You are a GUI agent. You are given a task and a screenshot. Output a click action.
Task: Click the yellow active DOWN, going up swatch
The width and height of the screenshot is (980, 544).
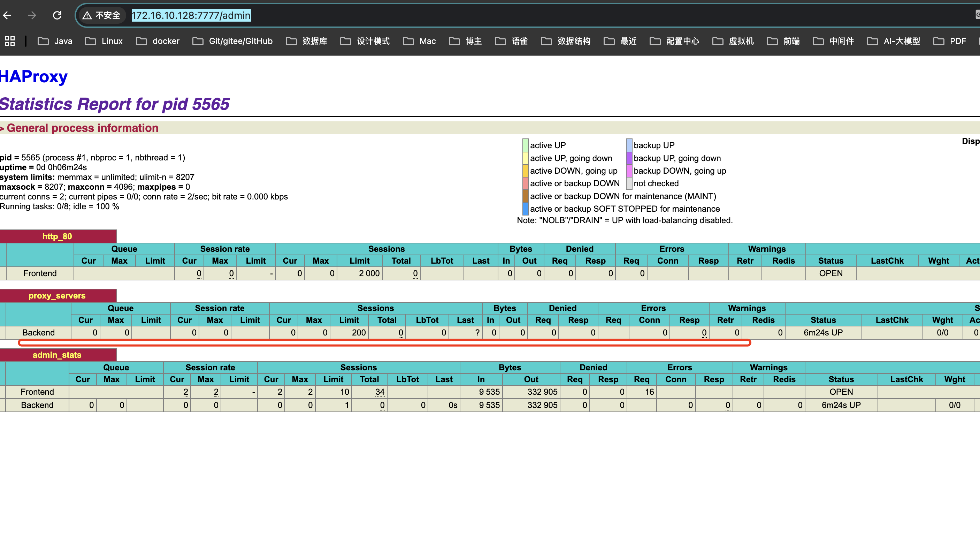pos(526,171)
